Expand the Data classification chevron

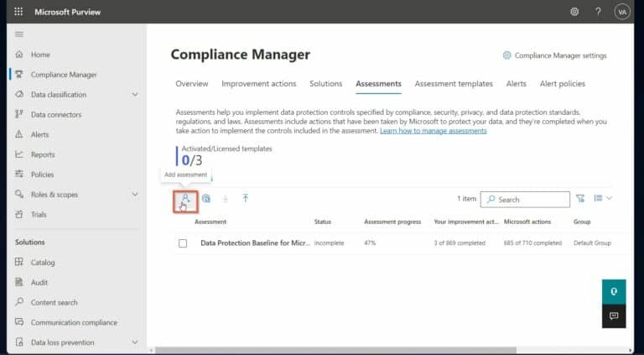pos(135,95)
